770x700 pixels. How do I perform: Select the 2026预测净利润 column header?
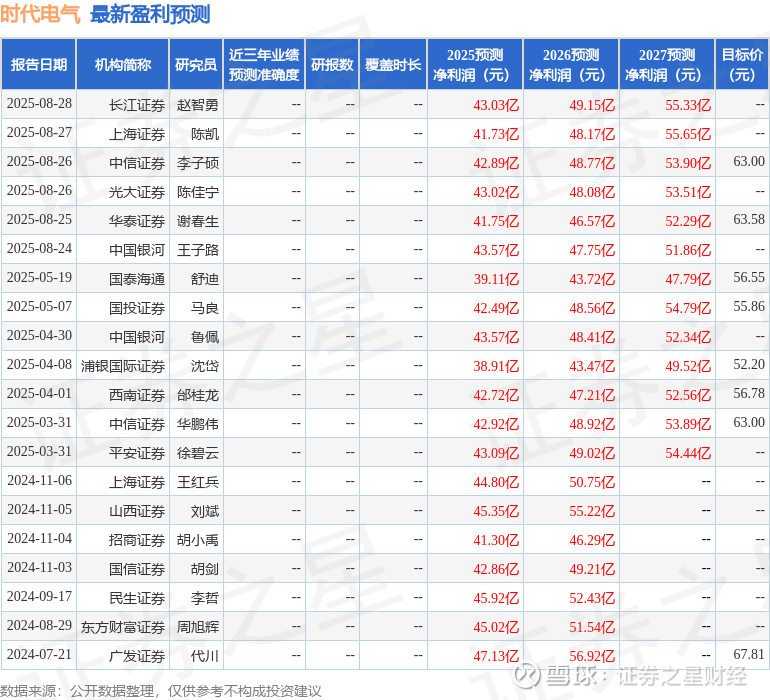[x=571, y=64]
